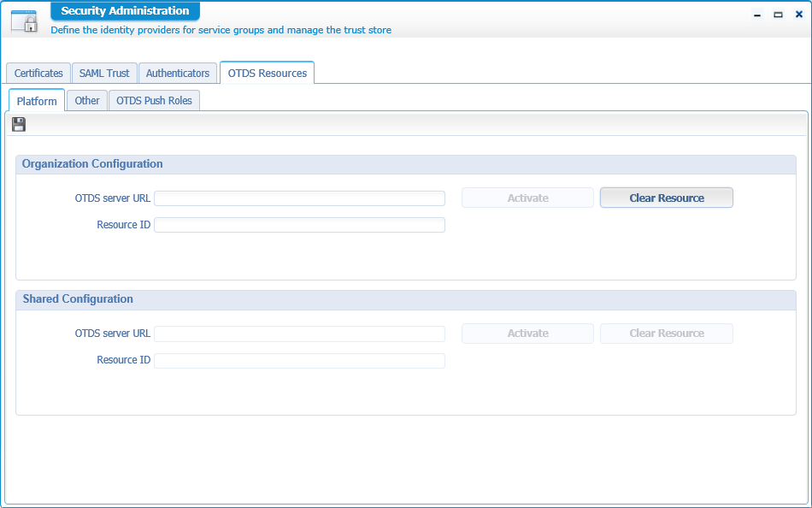Screen dimensions: 812x508
Task: Focus the Organization Configuration Resource ID field
Action: tap(299, 225)
